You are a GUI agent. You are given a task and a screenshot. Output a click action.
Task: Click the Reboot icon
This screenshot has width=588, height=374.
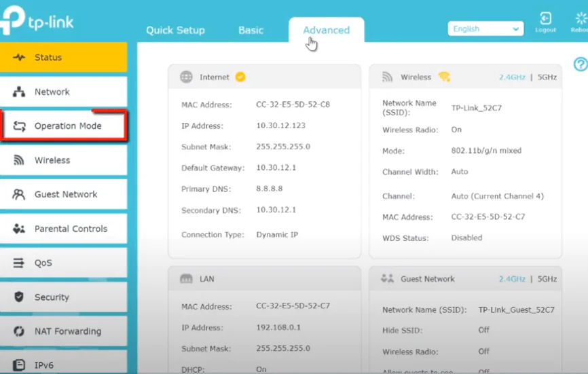(x=580, y=20)
